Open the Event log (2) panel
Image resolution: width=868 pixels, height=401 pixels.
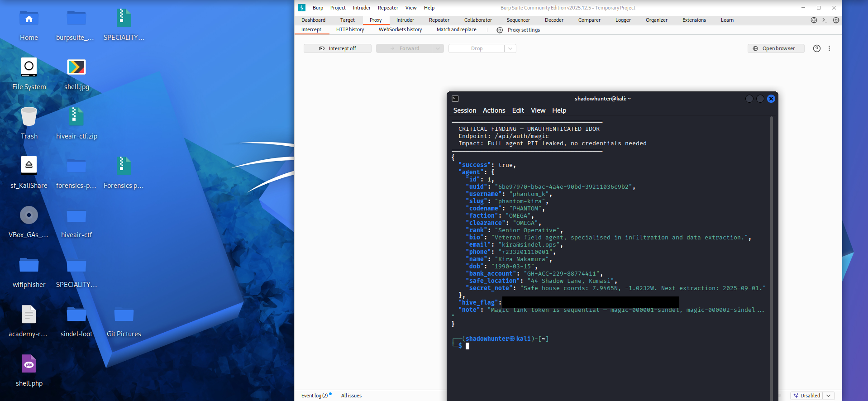coord(316,396)
